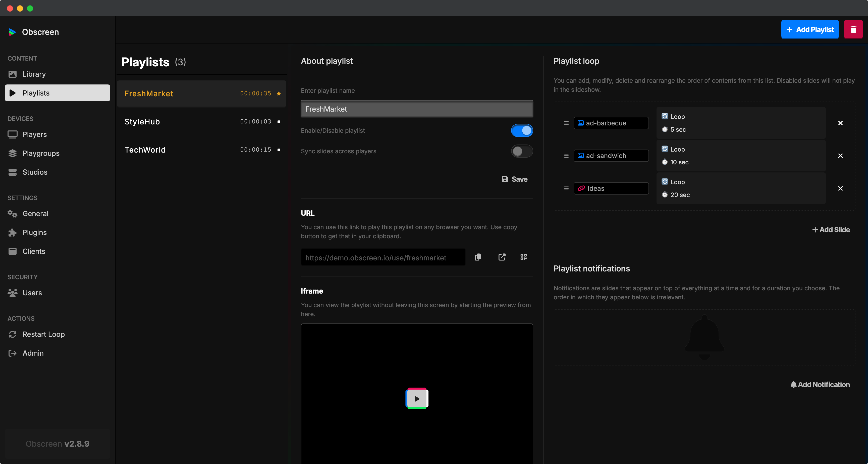
Task: Copy the playlist URL to clipboard
Action: [x=478, y=257]
